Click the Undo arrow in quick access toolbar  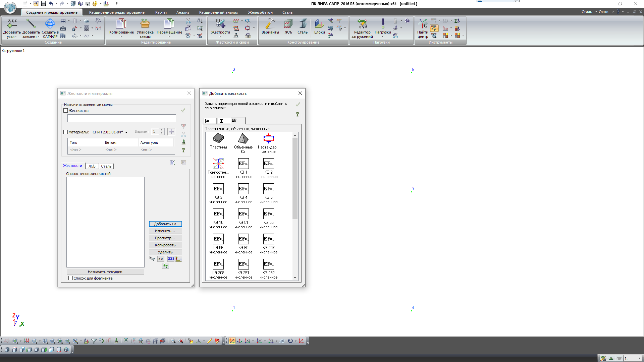(51, 4)
